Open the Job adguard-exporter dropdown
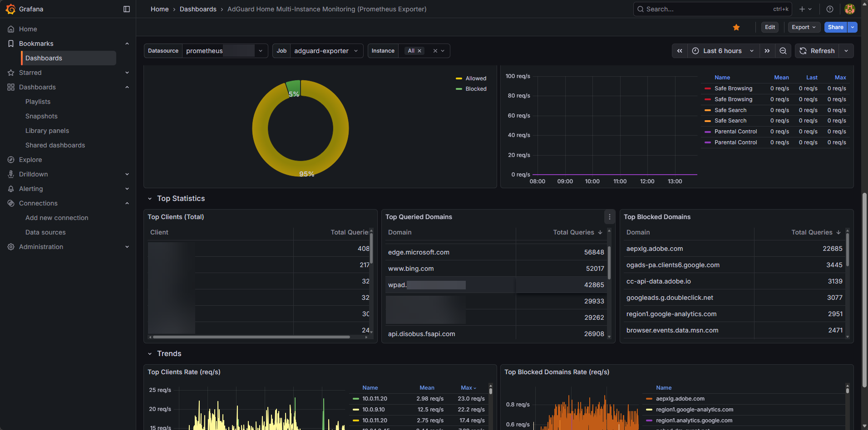 click(x=326, y=51)
